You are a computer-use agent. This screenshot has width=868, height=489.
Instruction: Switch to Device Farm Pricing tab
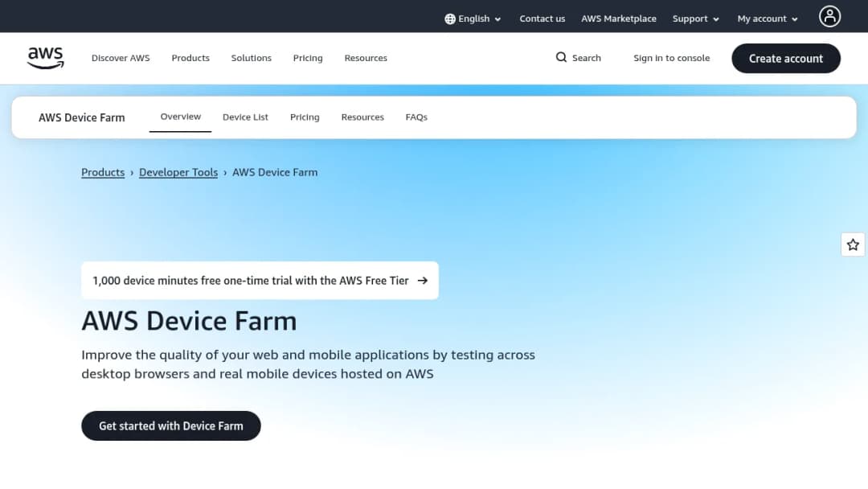(x=305, y=117)
